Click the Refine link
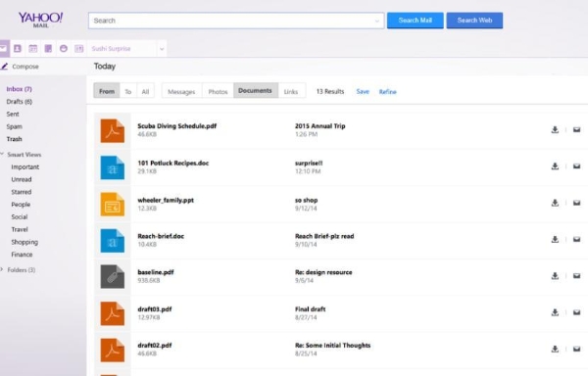This screenshot has height=376, width=588. point(388,92)
